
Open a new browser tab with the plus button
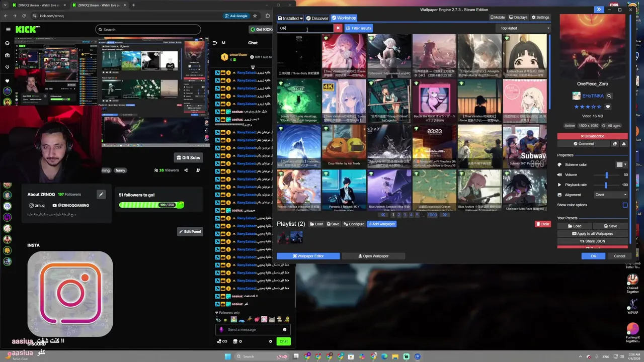point(133,5)
